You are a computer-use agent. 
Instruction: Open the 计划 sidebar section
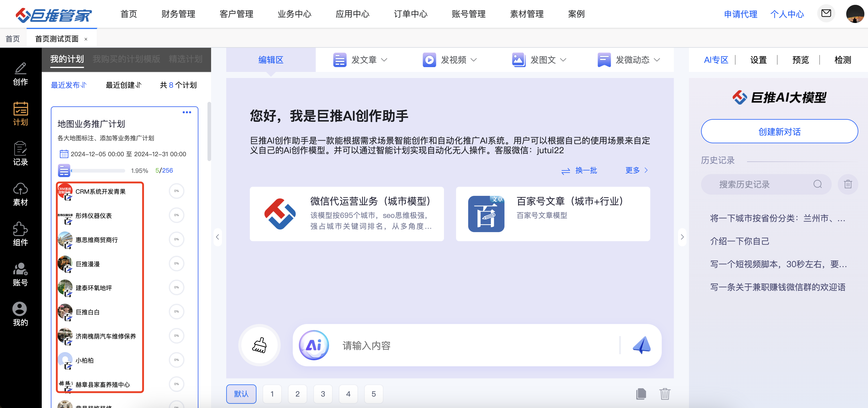[20, 114]
